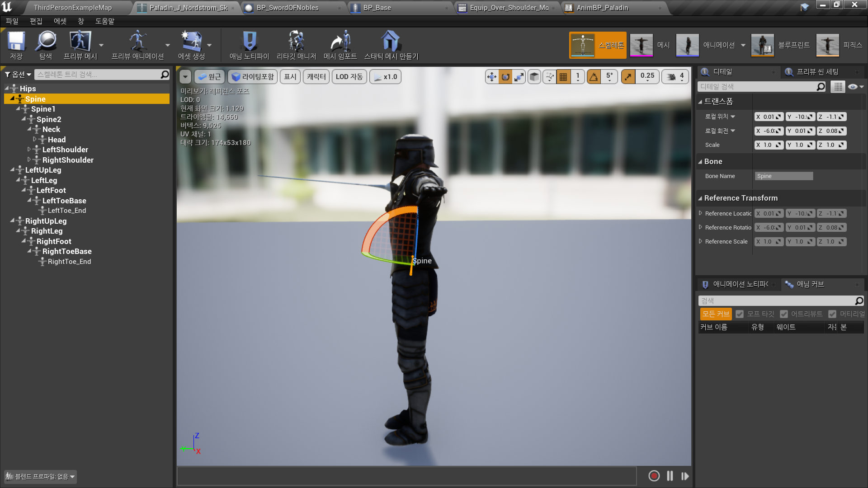Click the pause playback button

(x=670, y=476)
